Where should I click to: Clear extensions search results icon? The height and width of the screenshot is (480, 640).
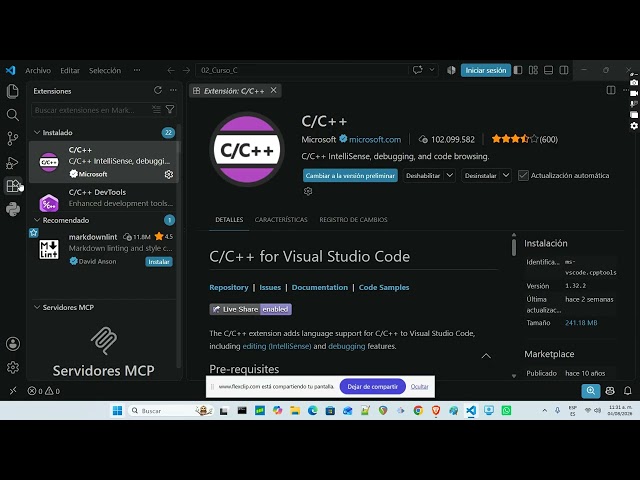click(156, 109)
